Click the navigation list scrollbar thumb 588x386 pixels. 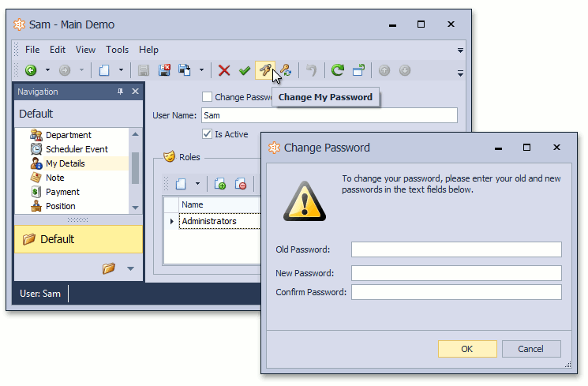[x=136, y=168]
